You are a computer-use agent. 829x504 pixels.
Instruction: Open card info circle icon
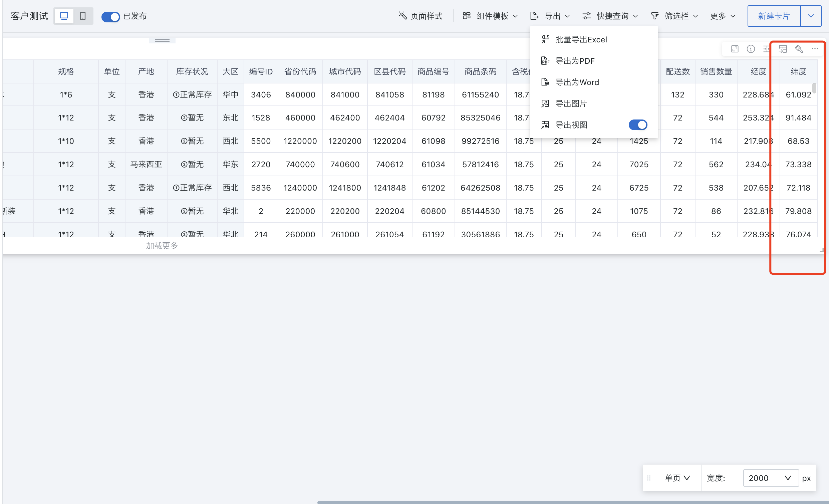coord(751,49)
